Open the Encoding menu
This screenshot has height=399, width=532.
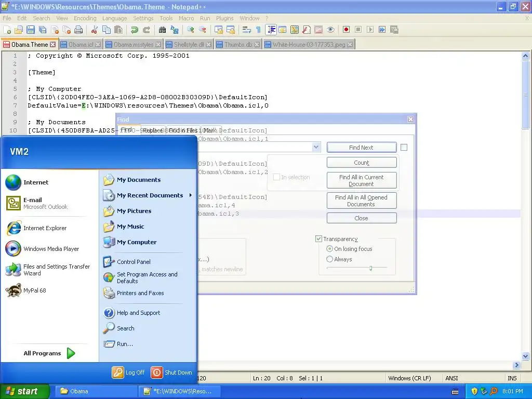(x=85, y=18)
